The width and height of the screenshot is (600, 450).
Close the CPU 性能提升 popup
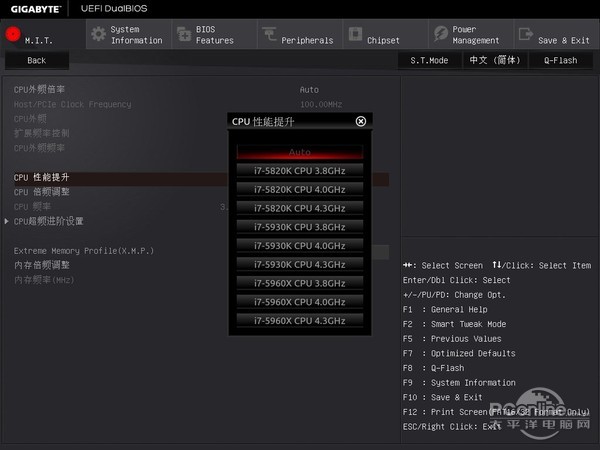click(361, 121)
